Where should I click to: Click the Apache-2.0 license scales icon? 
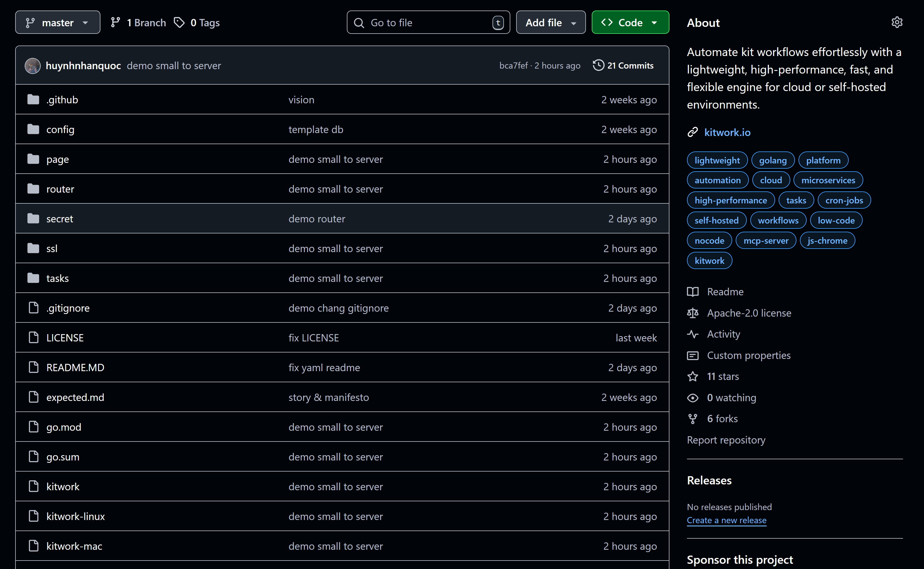(x=693, y=313)
